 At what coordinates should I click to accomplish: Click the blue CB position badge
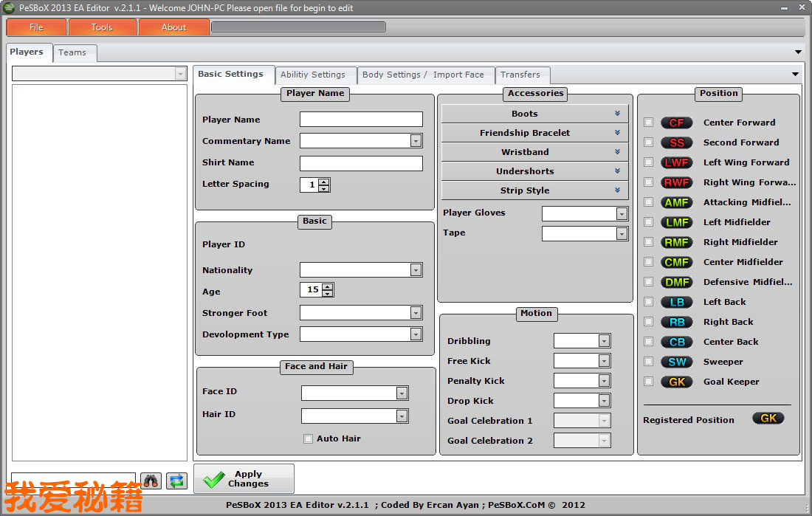676,342
